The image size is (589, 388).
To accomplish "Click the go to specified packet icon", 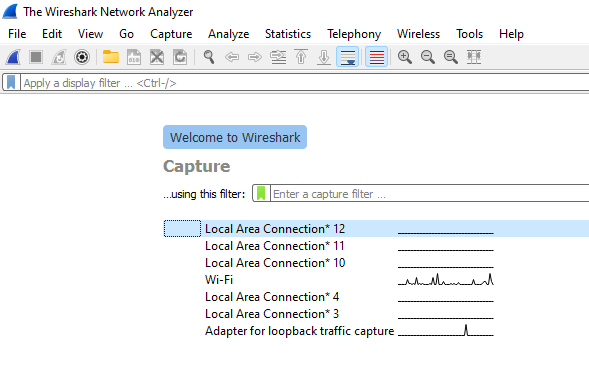I will coord(278,57).
